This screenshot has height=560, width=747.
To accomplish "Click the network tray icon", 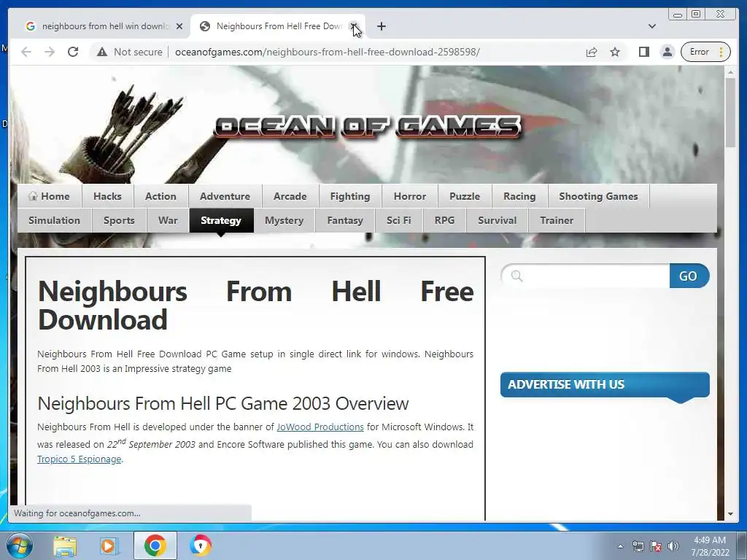I will [x=638, y=546].
